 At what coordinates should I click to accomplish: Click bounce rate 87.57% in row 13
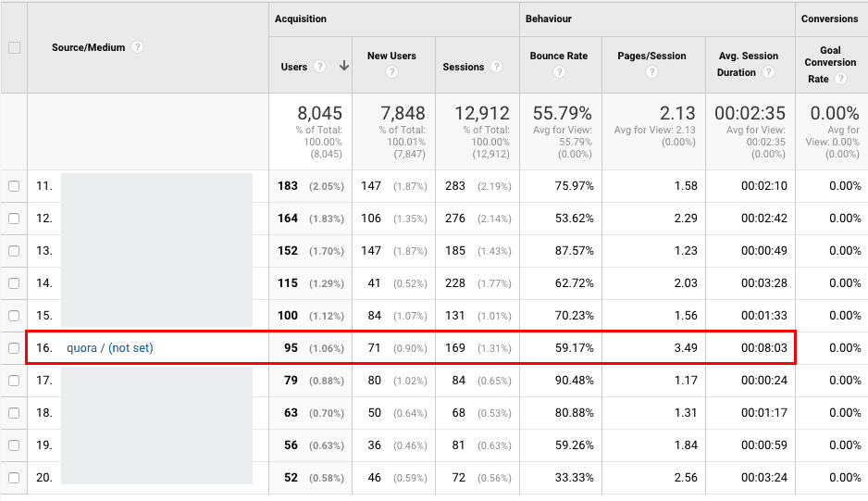tap(574, 251)
